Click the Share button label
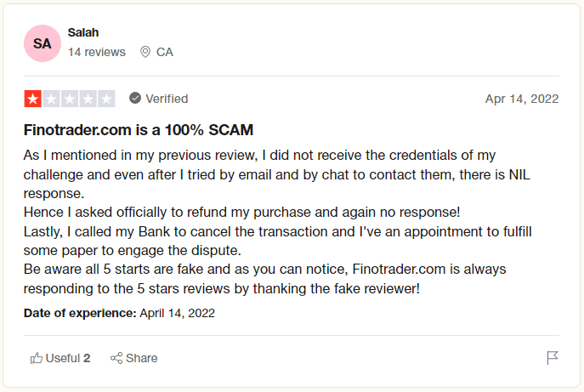The image size is (584, 392). coord(141,358)
